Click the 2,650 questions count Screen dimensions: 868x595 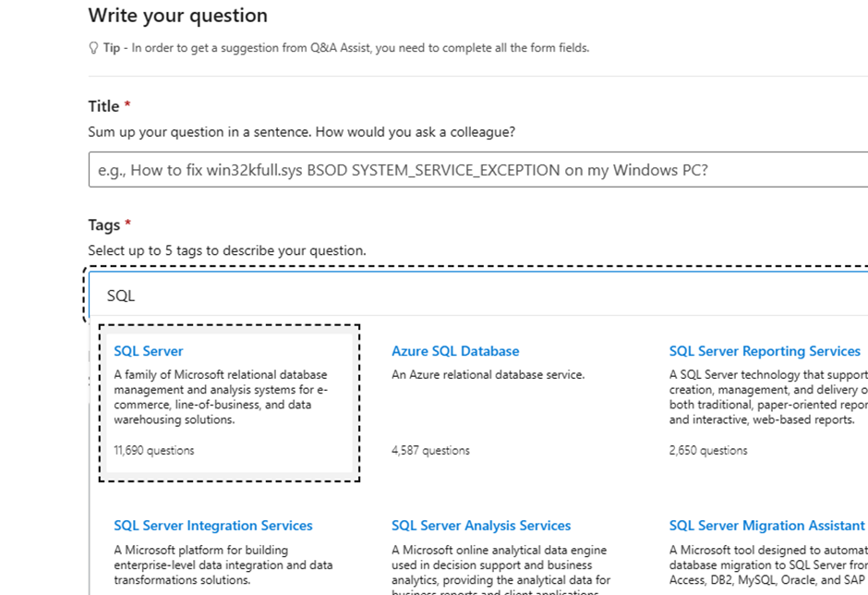click(x=708, y=450)
